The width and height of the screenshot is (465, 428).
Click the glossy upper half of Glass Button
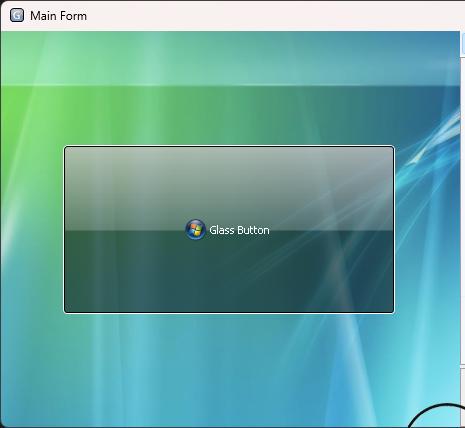pos(229,189)
